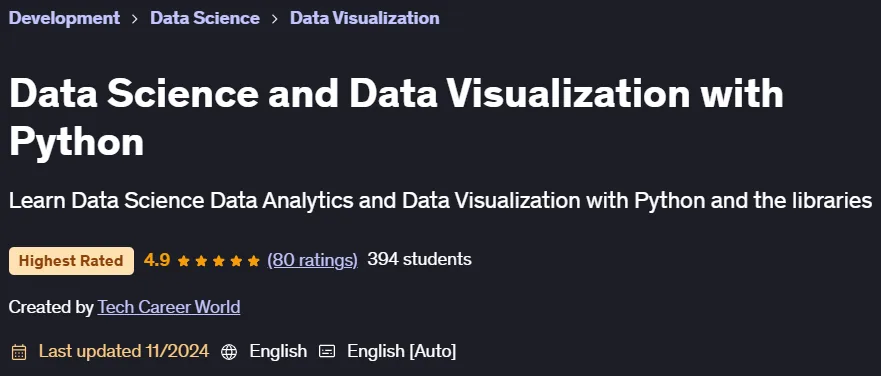
Task: Click the globe language icon
Action: coord(229,352)
